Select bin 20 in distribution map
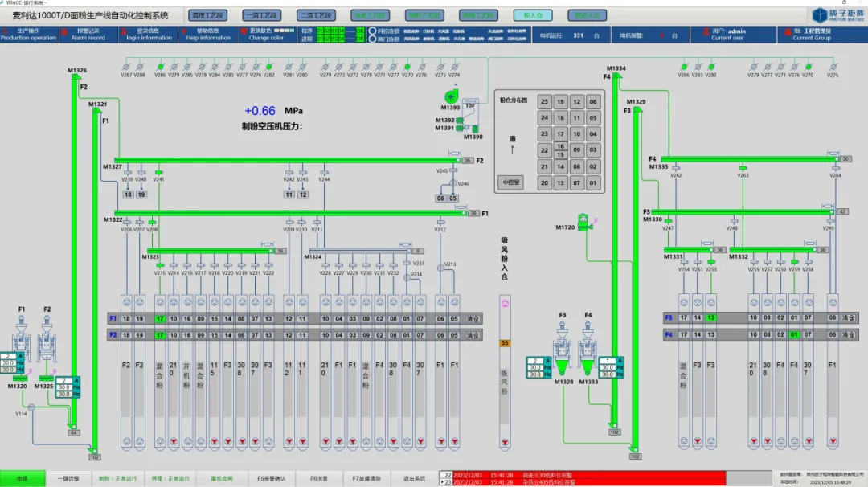 pos(544,183)
